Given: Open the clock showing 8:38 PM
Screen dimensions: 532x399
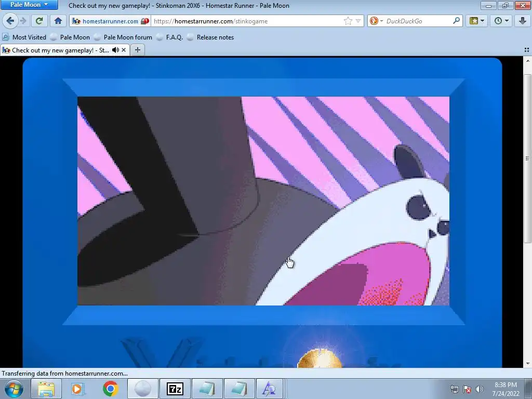Looking at the screenshot, I should click(x=506, y=389).
